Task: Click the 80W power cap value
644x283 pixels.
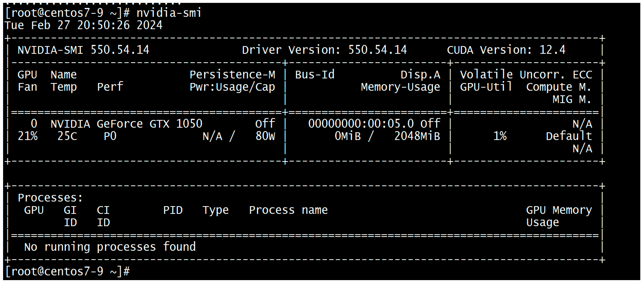Action: tap(265, 136)
